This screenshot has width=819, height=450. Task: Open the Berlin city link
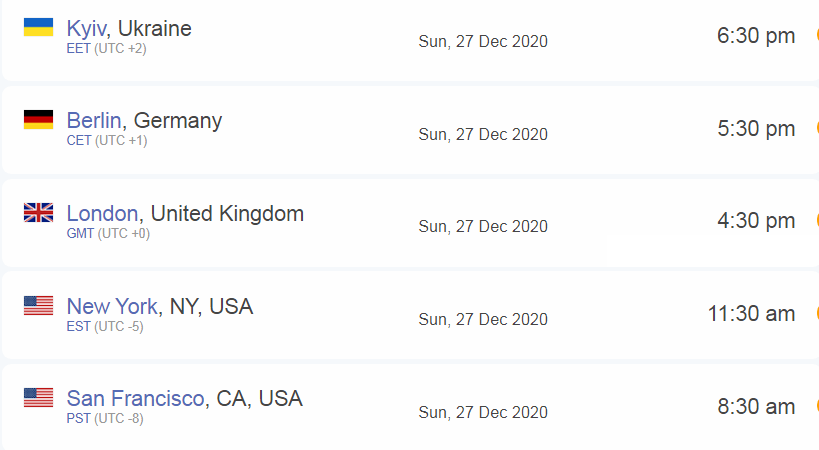coord(94,121)
